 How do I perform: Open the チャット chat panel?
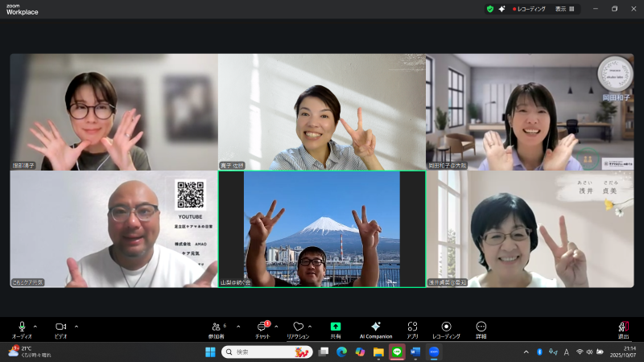point(262,328)
